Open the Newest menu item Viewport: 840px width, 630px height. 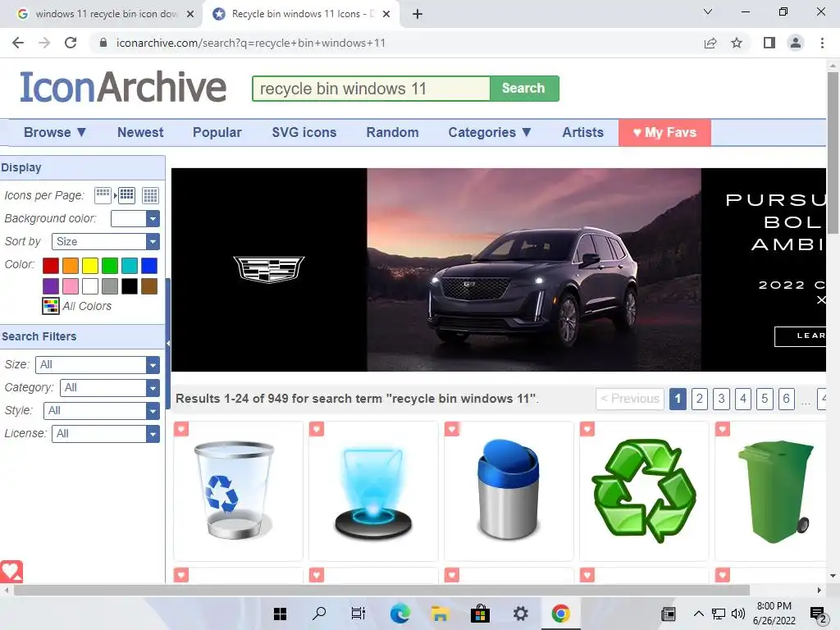point(140,132)
